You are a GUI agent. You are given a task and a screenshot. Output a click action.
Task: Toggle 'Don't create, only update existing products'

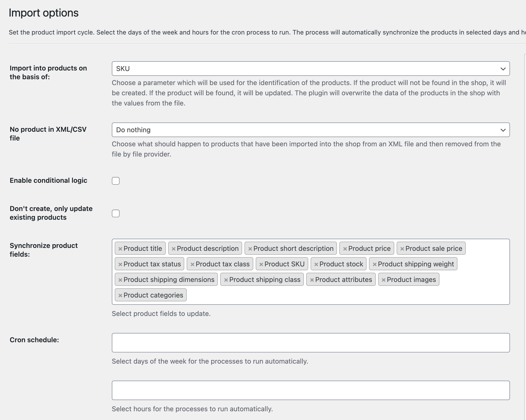click(x=116, y=213)
